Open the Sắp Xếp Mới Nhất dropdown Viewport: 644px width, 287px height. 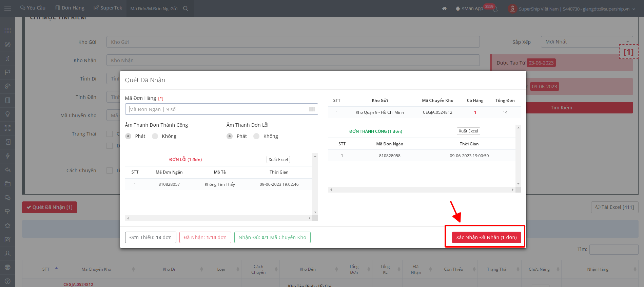[x=587, y=42]
